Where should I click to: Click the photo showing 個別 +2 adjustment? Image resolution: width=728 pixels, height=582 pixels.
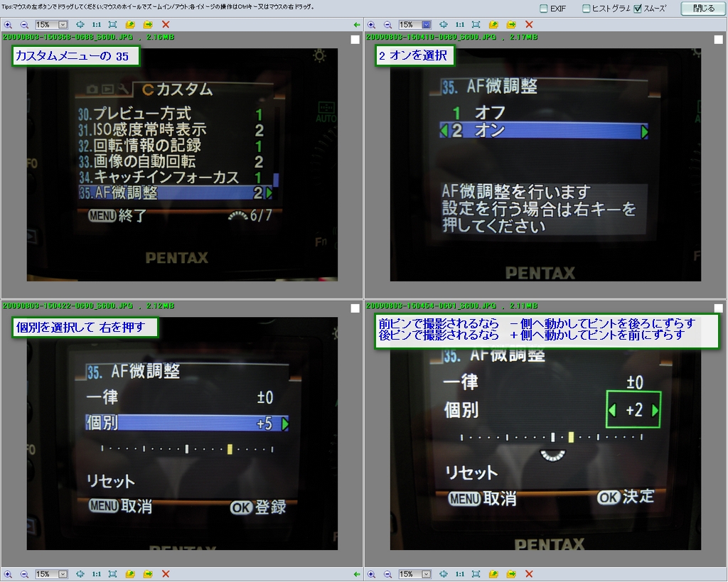tap(545, 433)
